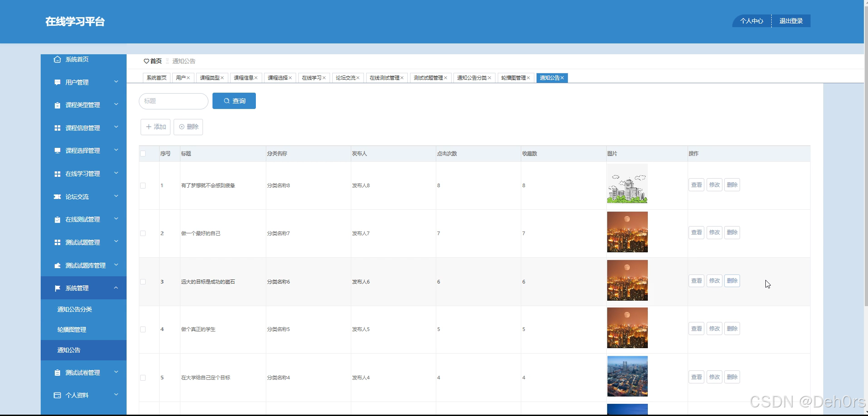
Task: Click 删除 for row 5
Action: [x=732, y=377]
